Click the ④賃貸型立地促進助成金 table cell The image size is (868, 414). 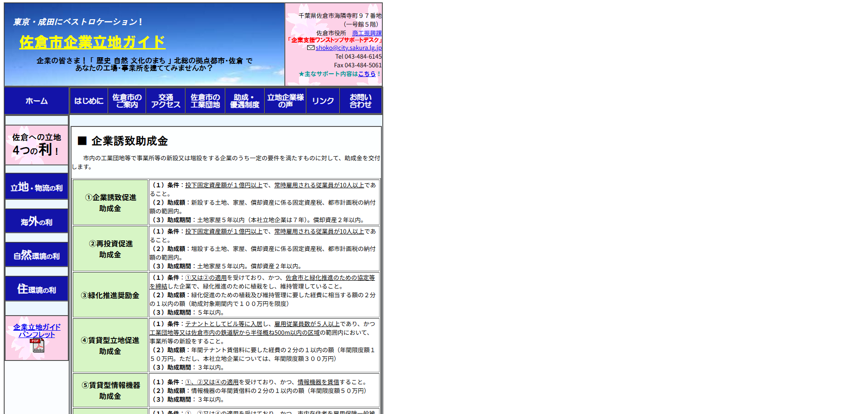tap(110, 345)
